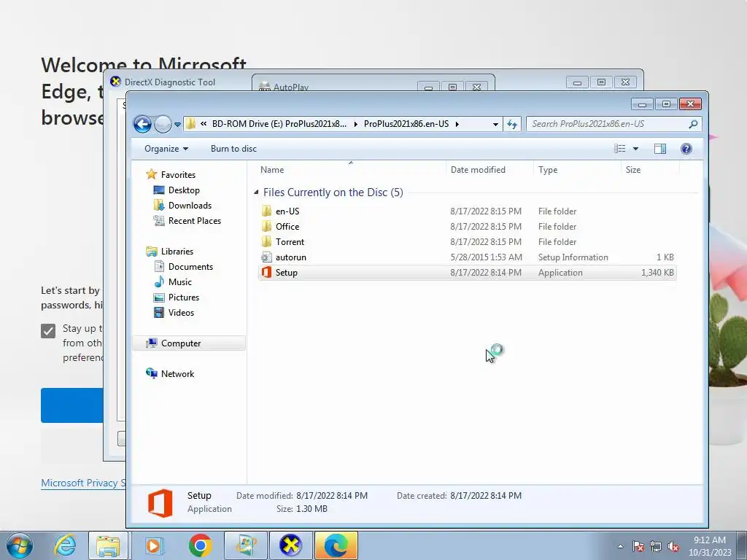Click the ProPlus2021x86.en-US breadcrumb segment
This screenshot has width=747, height=560.
[406, 124]
